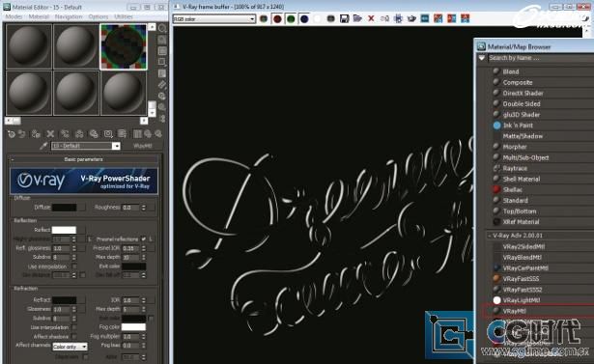Click the Go Forward to Sibling icon

tap(158, 133)
